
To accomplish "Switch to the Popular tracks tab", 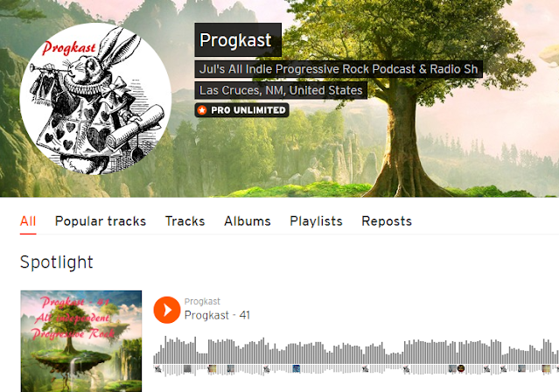I will click(x=101, y=221).
